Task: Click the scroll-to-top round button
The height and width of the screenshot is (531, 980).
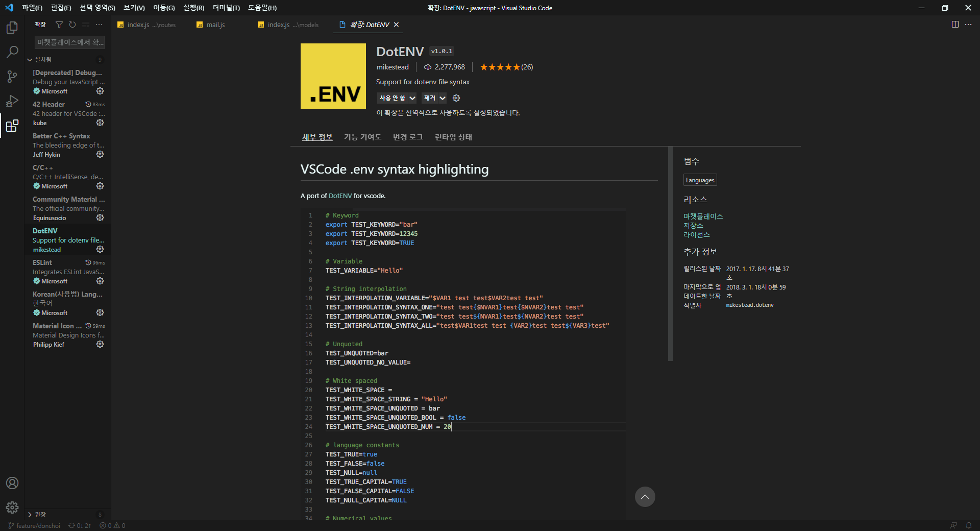Action: (645, 497)
